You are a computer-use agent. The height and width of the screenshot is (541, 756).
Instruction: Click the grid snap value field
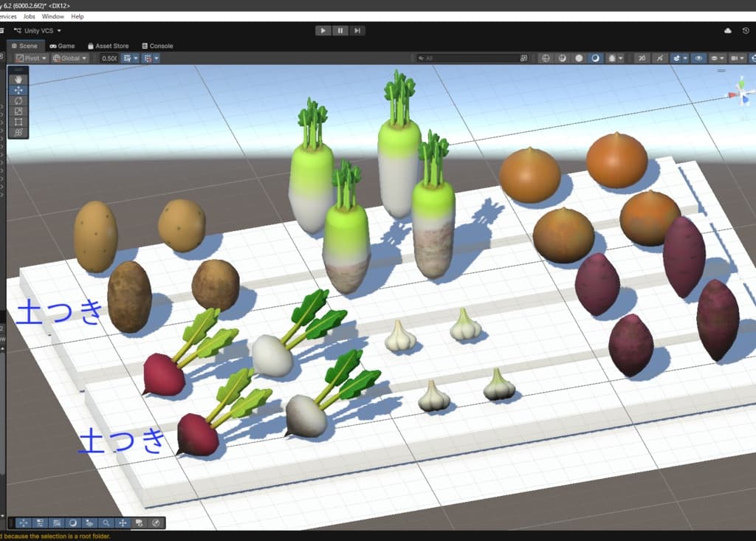pos(109,58)
